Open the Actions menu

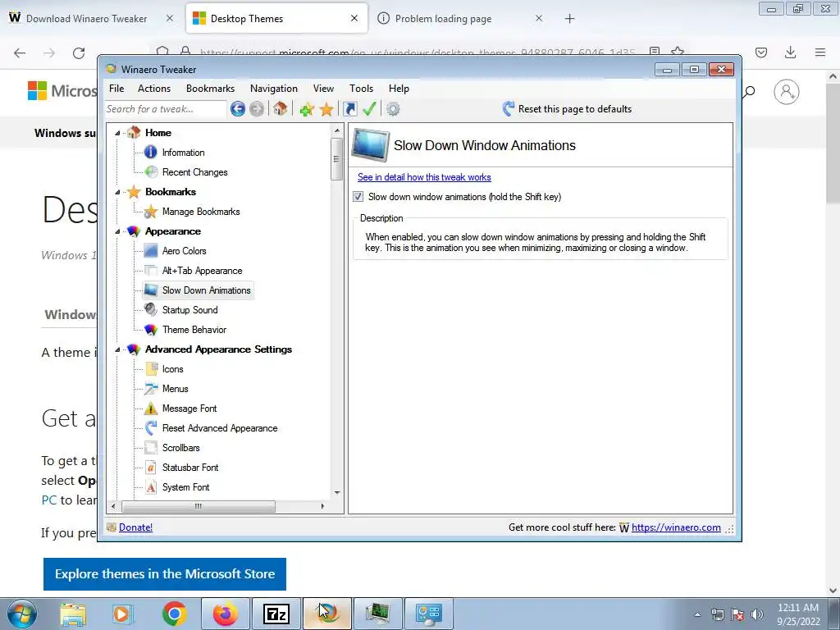154,89
